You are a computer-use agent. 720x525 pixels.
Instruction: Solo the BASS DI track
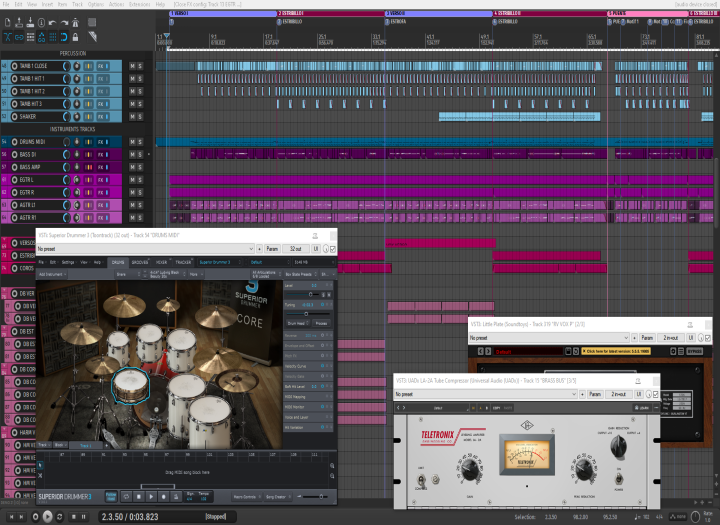[140, 155]
